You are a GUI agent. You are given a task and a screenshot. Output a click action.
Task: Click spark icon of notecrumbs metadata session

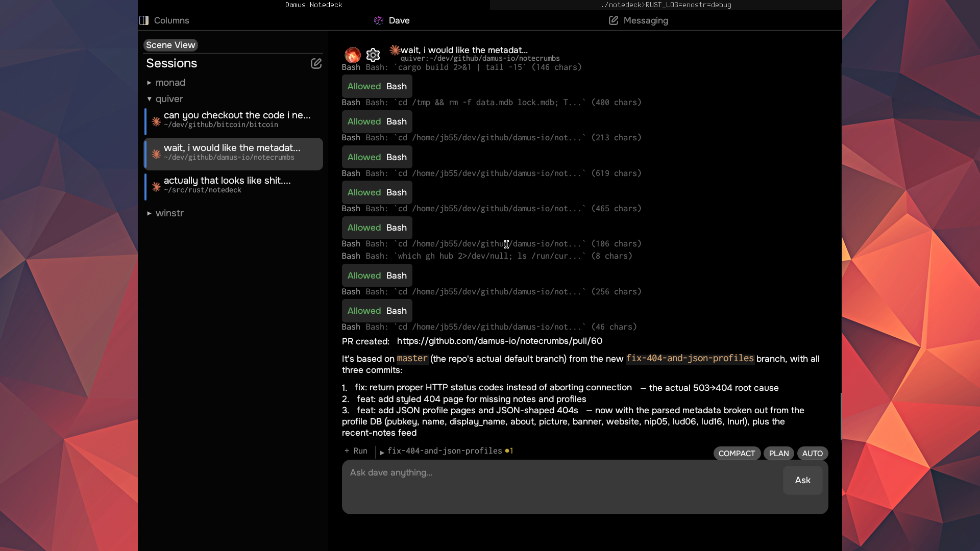(156, 154)
